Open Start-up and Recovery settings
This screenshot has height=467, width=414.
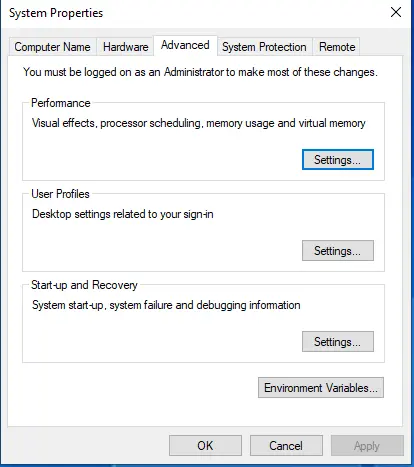pos(338,342)
